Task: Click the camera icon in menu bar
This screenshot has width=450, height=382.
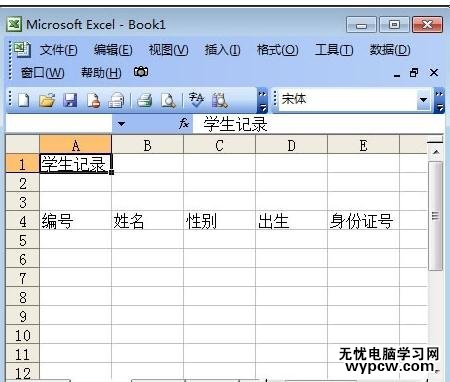Action: coord(141,72)
